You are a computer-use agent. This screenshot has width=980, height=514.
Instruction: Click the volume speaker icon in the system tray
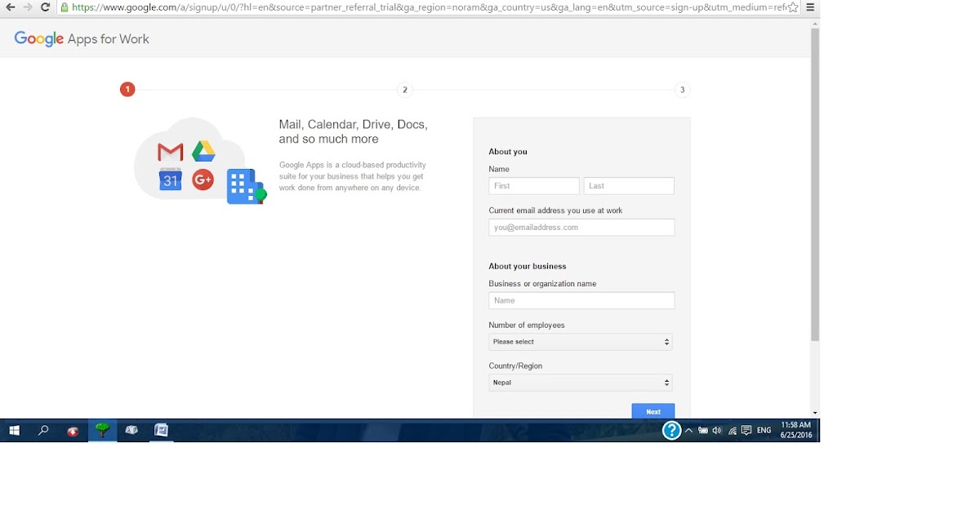coord(716,430)
